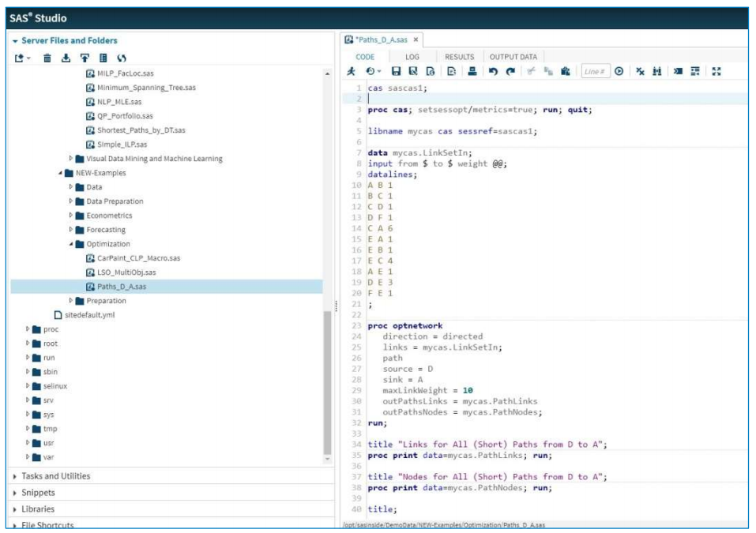
Task: Open the RESULTS tab
Action: (459, 57)
